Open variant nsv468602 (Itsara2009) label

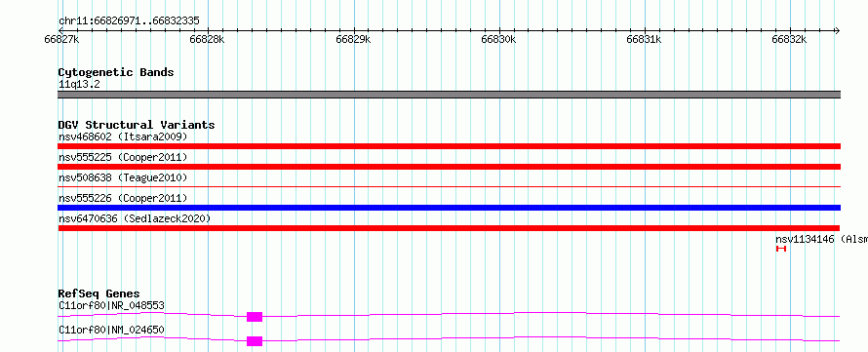123,137
